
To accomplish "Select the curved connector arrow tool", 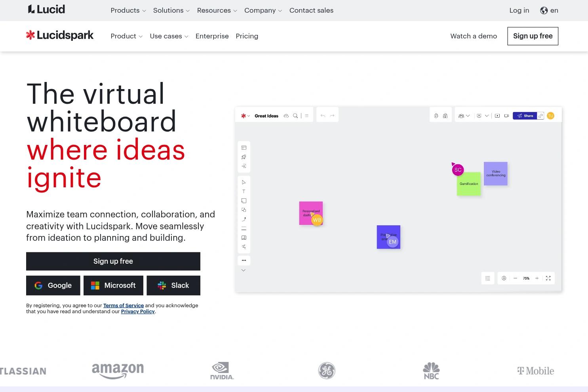I will (244, 219).
